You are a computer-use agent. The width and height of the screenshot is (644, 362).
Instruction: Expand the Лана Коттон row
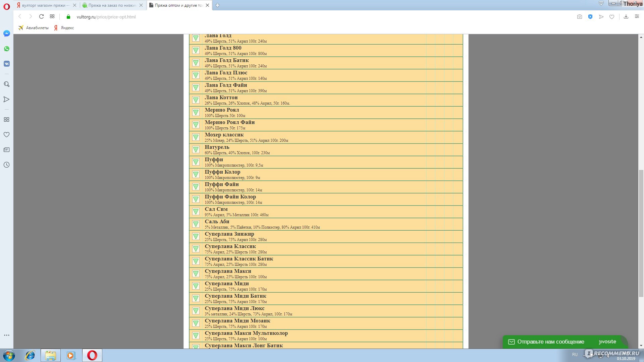pos(196,100)
